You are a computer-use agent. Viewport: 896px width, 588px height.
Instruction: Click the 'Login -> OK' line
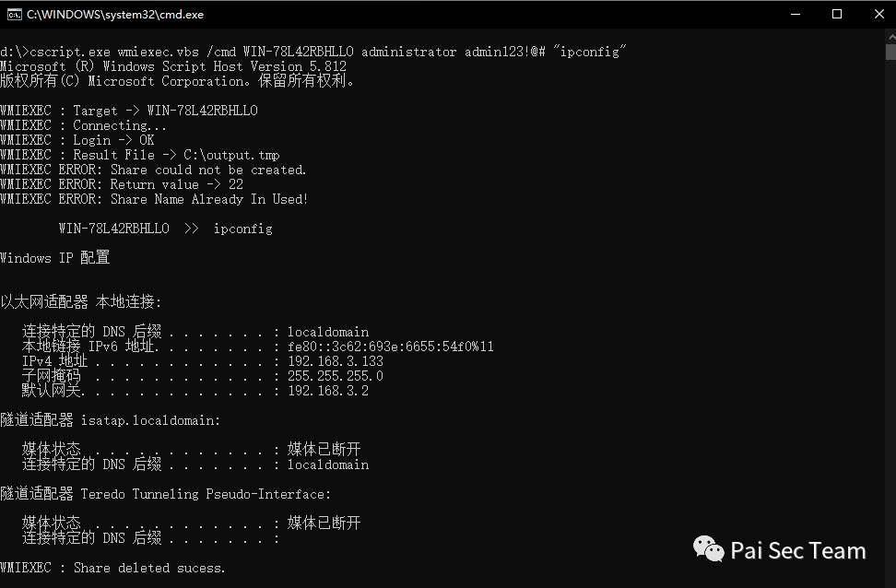point(77,140)
